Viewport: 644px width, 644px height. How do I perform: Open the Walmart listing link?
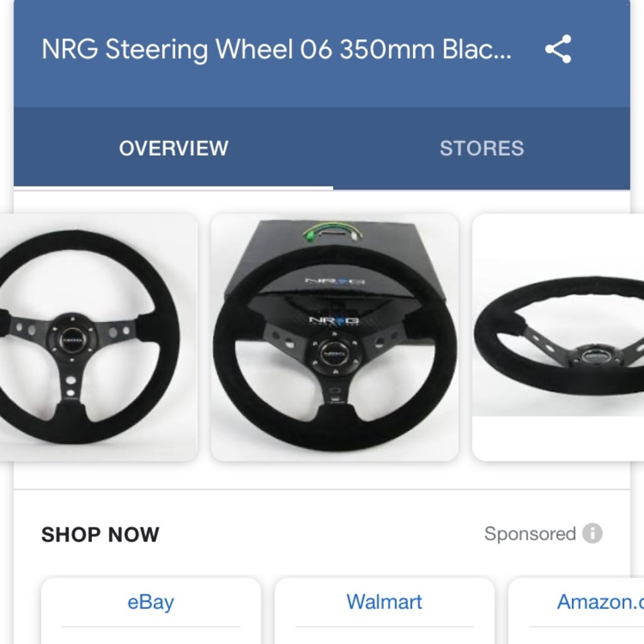[x=384, y=601]
